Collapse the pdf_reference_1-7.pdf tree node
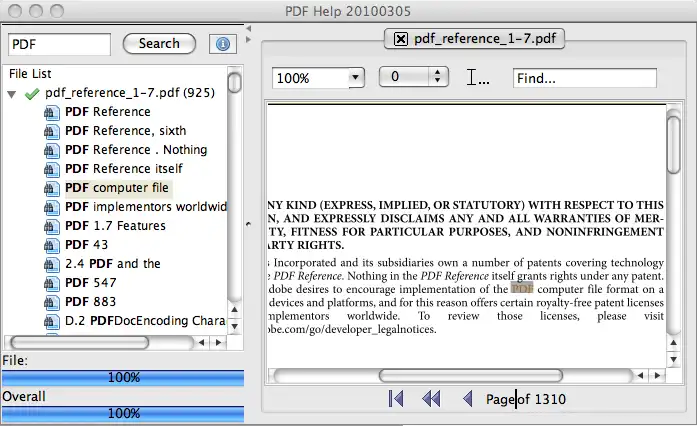The image size is (697, 426). pyautogui.click(x=12, y=94)
